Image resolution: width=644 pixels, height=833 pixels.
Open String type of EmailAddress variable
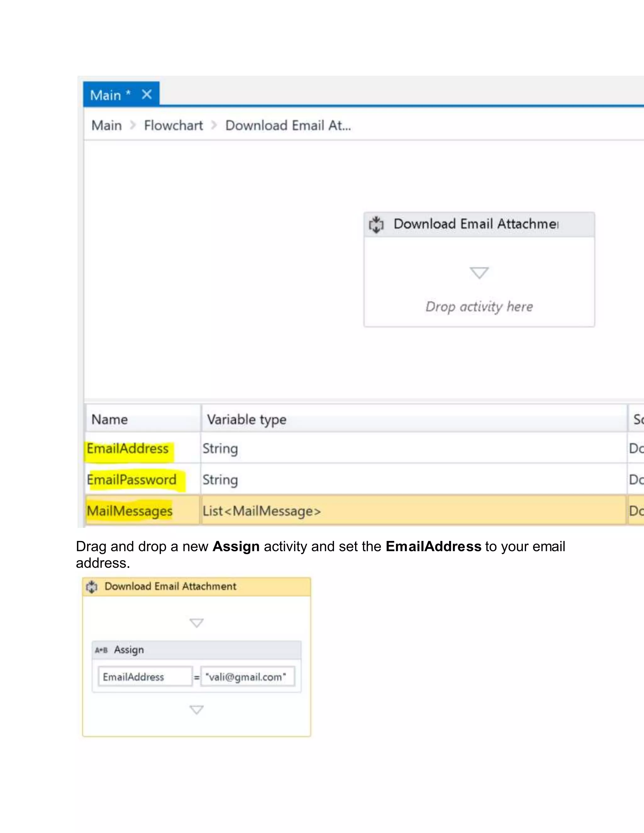point(220,449)
